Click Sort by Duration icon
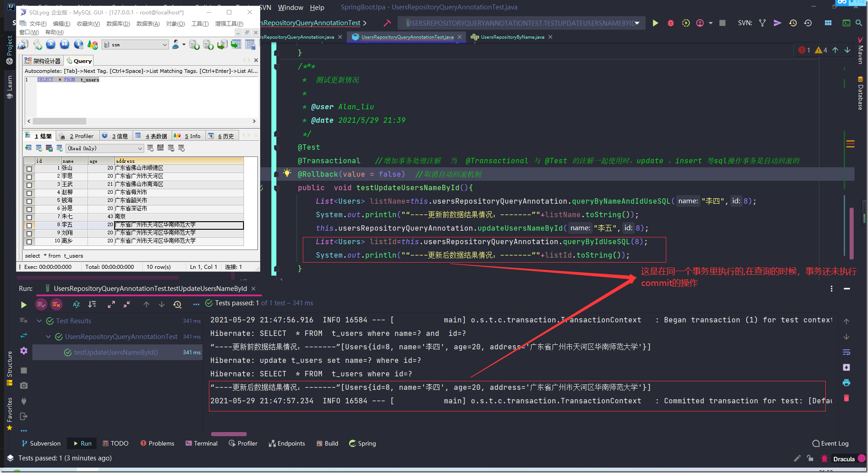Viewport: 868px width, 473px height. click(92, 304)
